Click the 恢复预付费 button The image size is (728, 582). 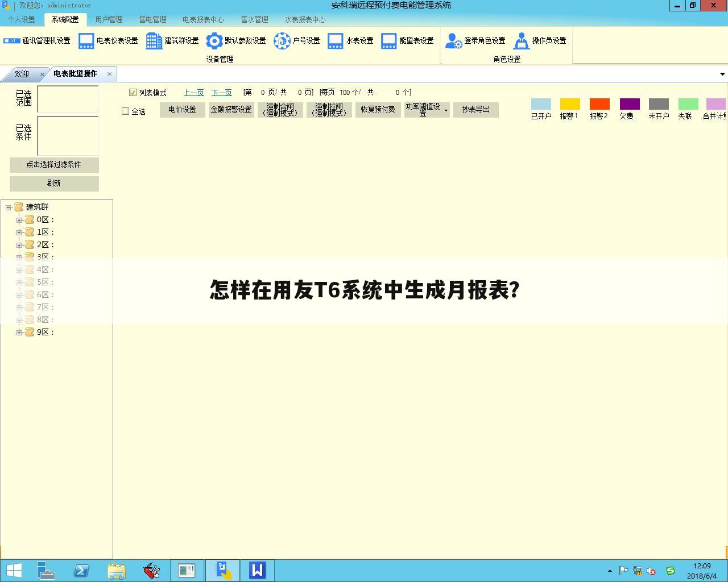378,110
